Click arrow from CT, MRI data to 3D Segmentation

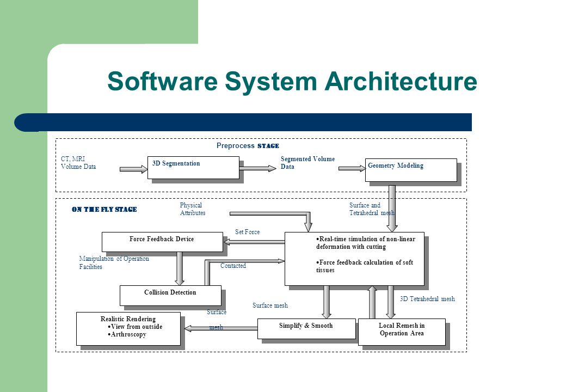[133, 169]
